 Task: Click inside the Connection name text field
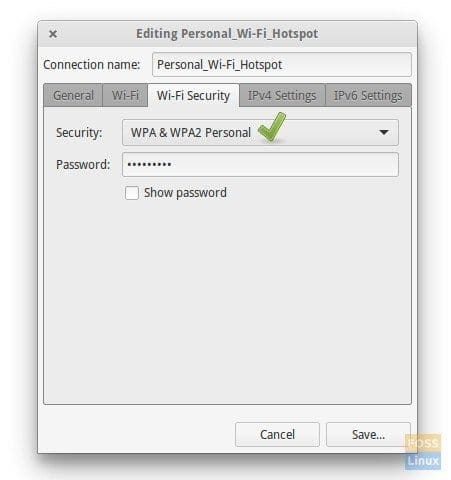pyautogui.click(x=282, y=64)
